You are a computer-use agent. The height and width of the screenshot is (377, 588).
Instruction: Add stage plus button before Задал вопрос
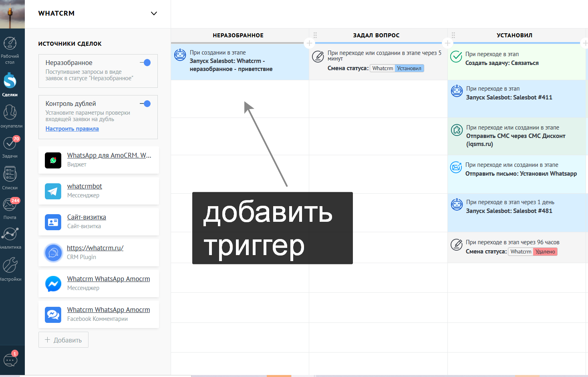309,43
